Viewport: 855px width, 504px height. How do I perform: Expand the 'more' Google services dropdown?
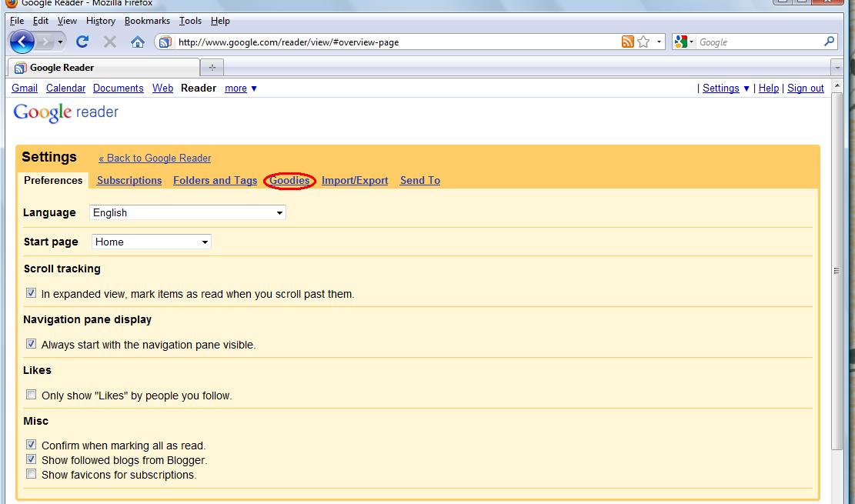(240, 88)
